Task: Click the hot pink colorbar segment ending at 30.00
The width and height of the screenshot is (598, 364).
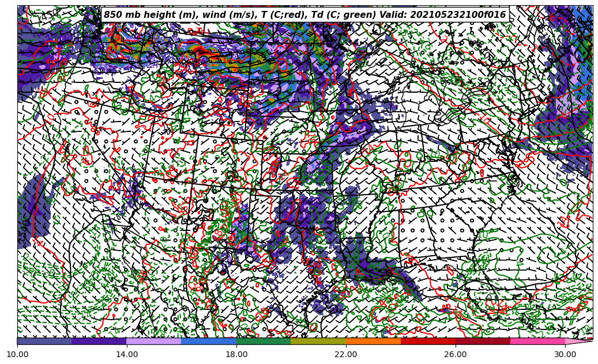Action: [538, 341]
